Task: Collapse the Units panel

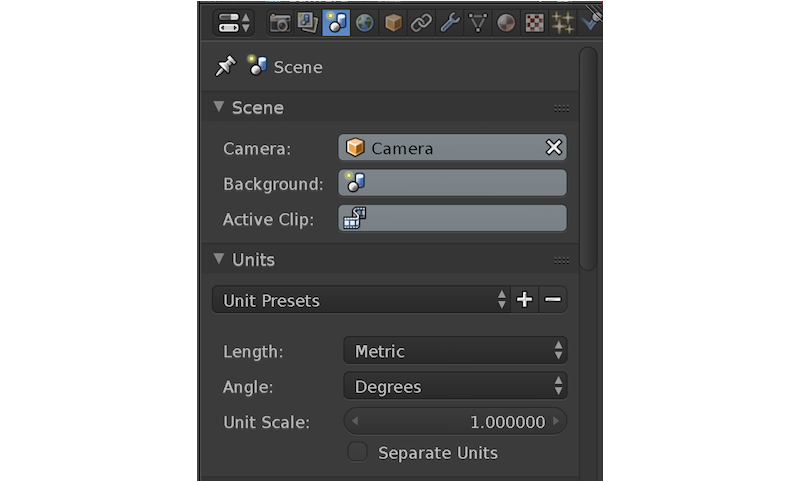Action: coord(220,259)
